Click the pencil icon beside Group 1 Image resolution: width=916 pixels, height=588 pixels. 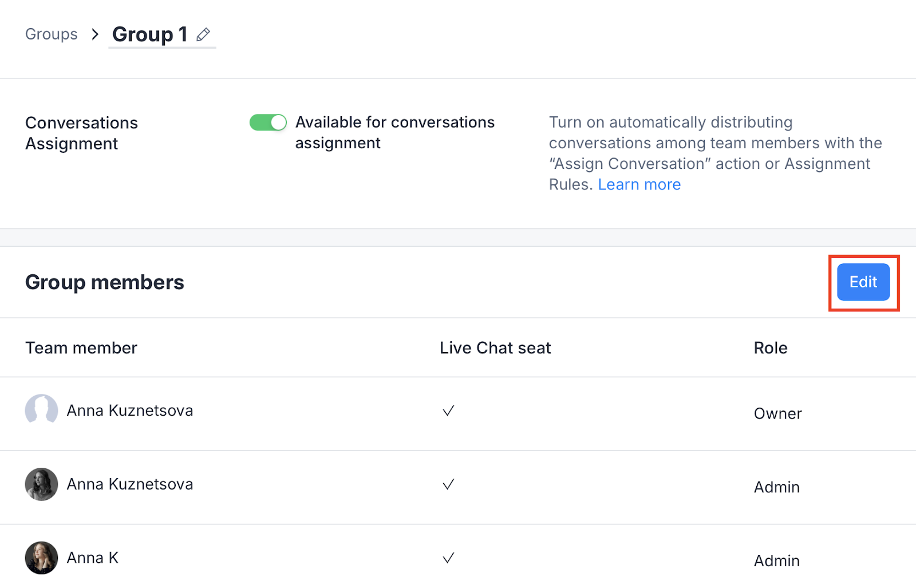point(203,35)
